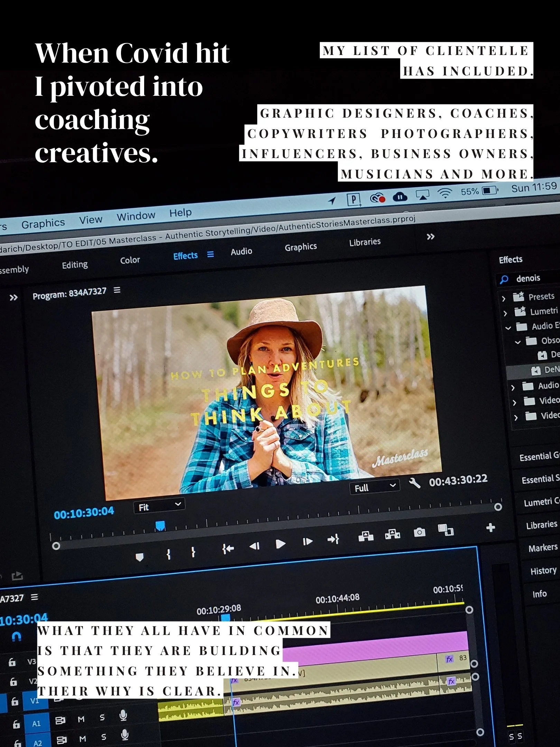560x747 pixels.
Task: Enable voice-over record on track A1
Action: [x=123, y=715]
